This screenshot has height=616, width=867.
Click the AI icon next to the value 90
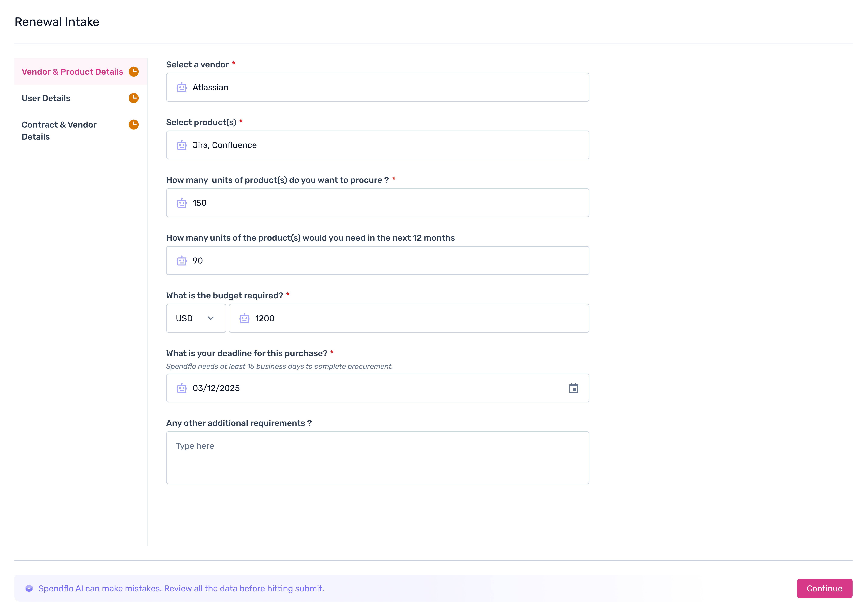point(182,261)
